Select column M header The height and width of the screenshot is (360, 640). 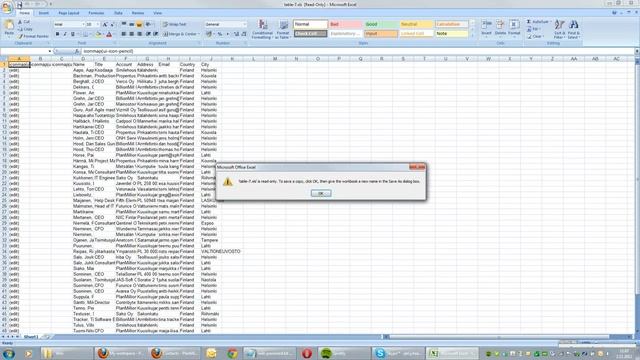pyautogui.click(x=275, y=59)
